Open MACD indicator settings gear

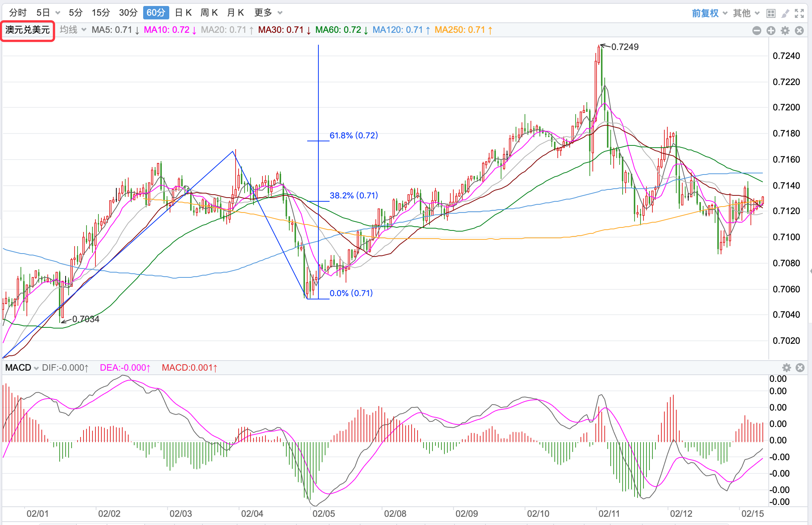787,368
